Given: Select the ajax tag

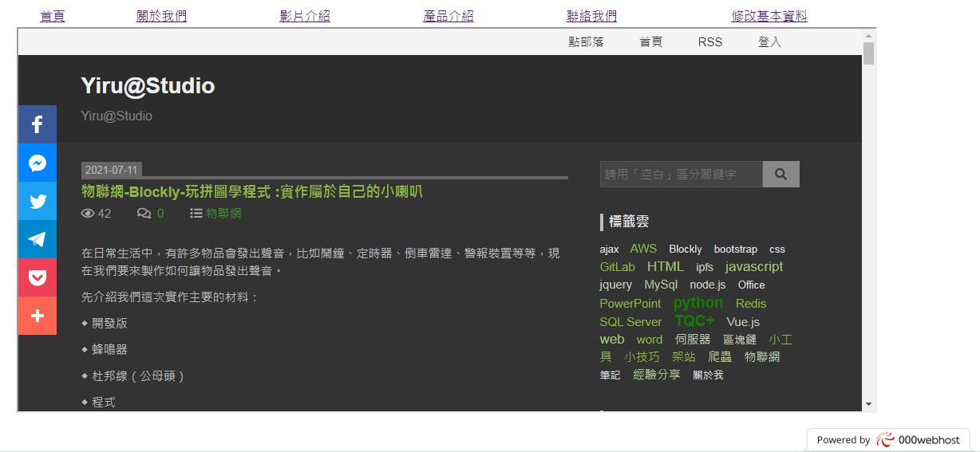Looking at the screenshot, I should point(609,249).
